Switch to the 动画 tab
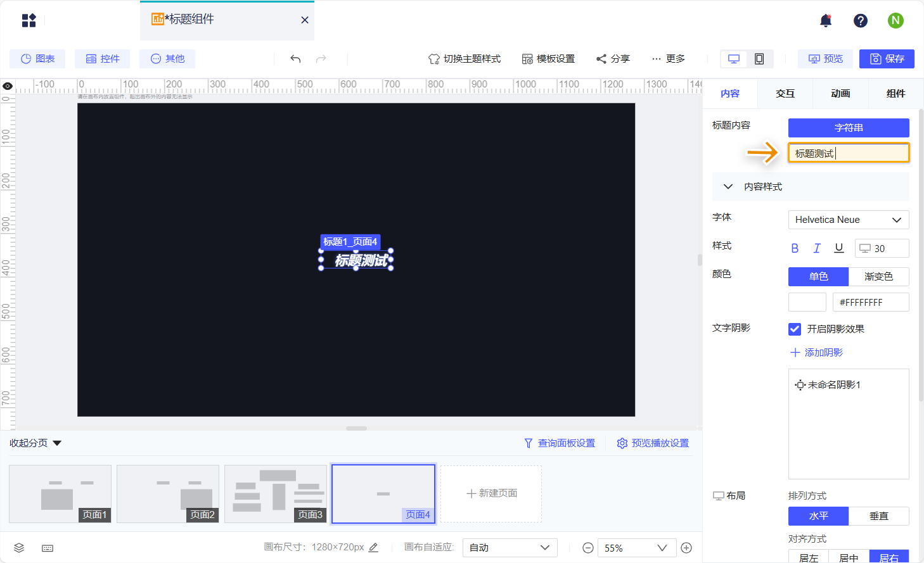 click(840, 94)
